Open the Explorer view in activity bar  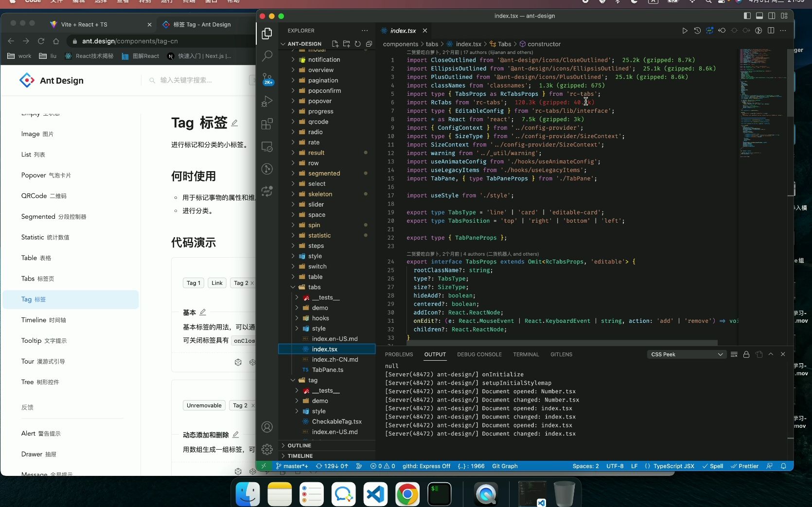(x=267, y=33)
